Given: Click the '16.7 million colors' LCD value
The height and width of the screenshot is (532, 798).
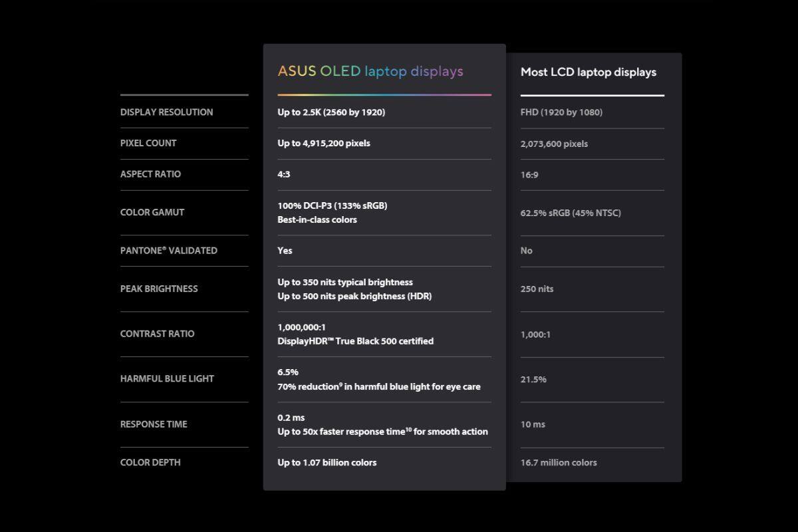Looking at the screenshot, I should (x=559, y=462).
